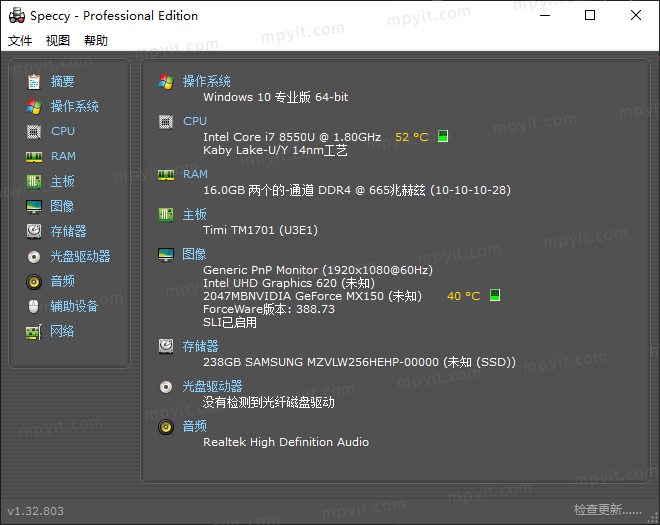Click the Kaby Lake-U/Y 14nm工艺 text

point(275,150)
